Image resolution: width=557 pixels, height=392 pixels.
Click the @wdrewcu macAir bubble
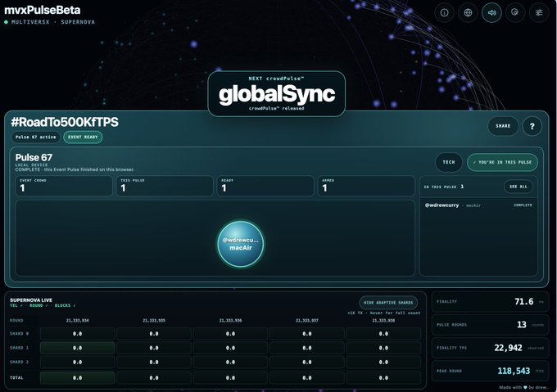click(x=241, y=244)
